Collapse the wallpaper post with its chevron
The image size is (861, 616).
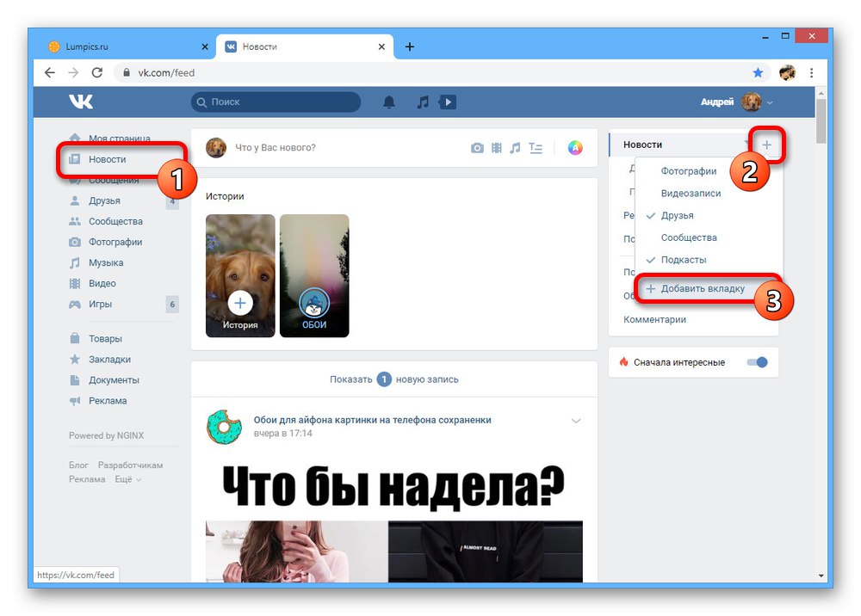(x=575, y=421)
